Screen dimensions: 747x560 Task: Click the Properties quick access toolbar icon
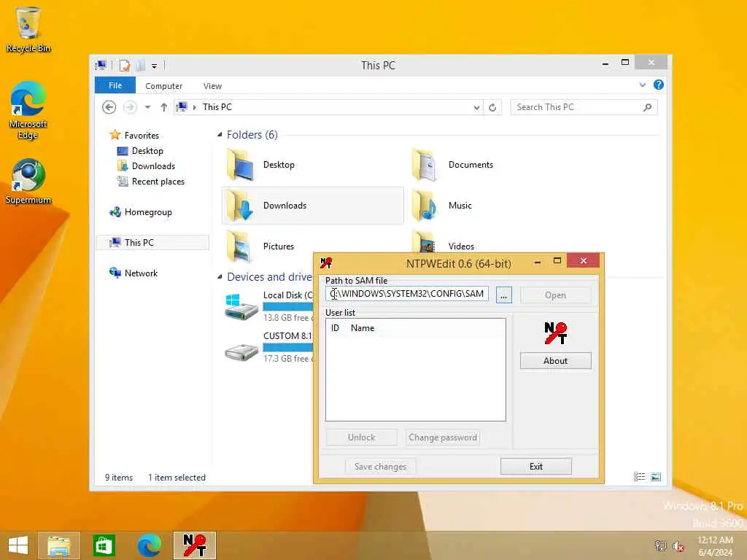click(124, 66)
